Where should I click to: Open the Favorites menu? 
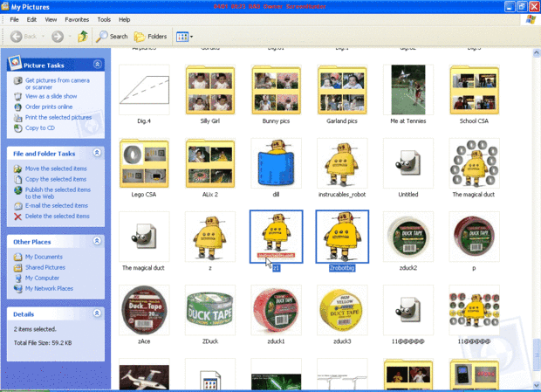pyautogui.click(x=77, y=20)
